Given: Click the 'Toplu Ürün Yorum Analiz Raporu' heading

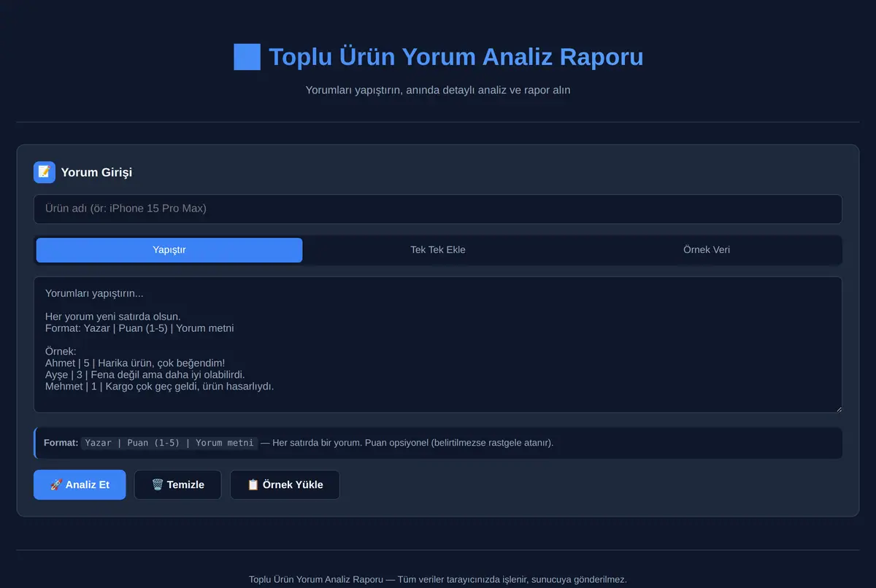Looking at the screenshot, I should tap(456, 57).
